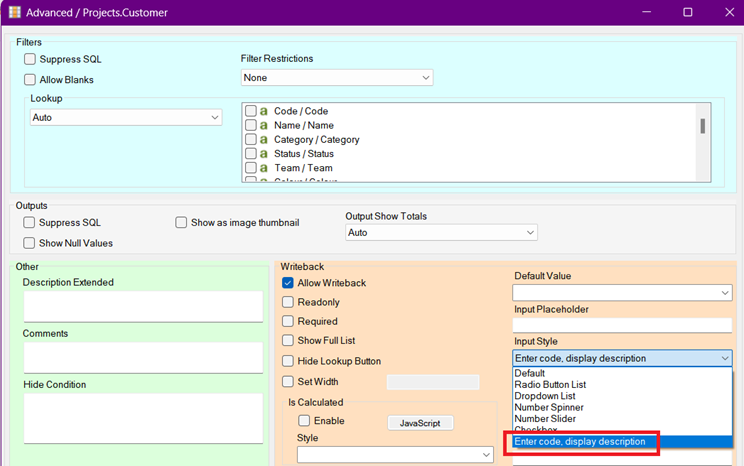Toggle the Allow Blanks checkbox
The height and width of the screenshot is (466, 744).
pyautogui.click(x=30, y=80)
